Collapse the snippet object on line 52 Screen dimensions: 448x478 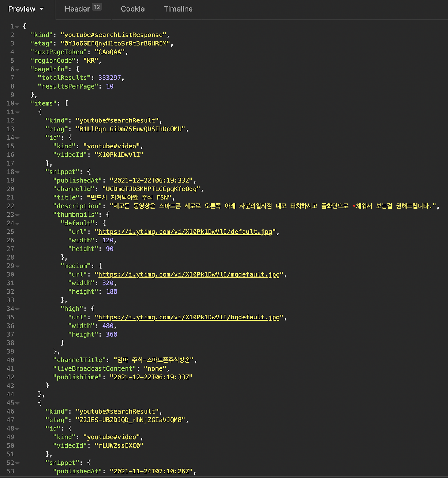point(17,463)
